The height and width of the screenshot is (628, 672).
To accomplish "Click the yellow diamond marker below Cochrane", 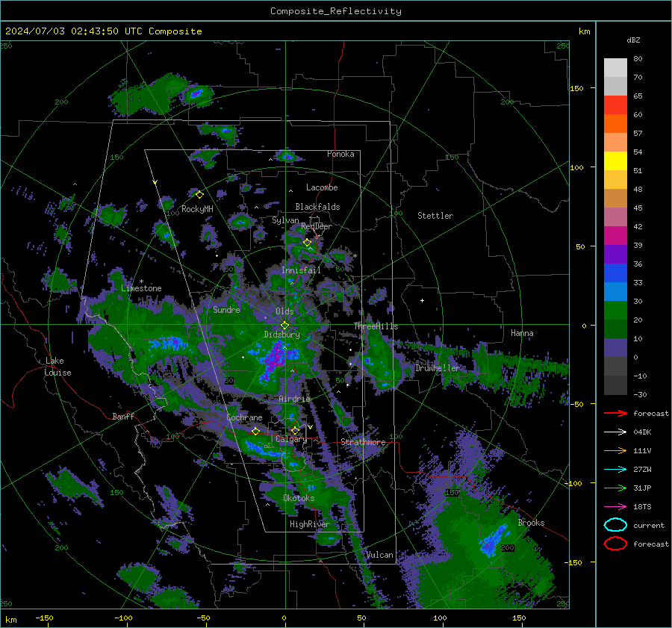I will point(255,431).
